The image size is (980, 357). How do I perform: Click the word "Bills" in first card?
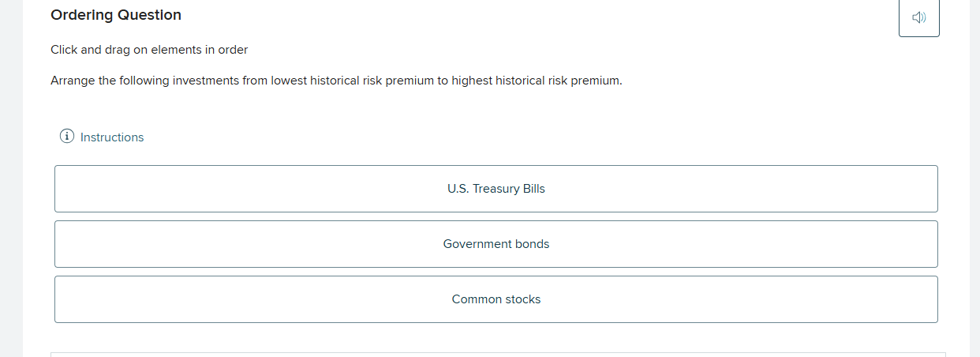coord(534,189)
